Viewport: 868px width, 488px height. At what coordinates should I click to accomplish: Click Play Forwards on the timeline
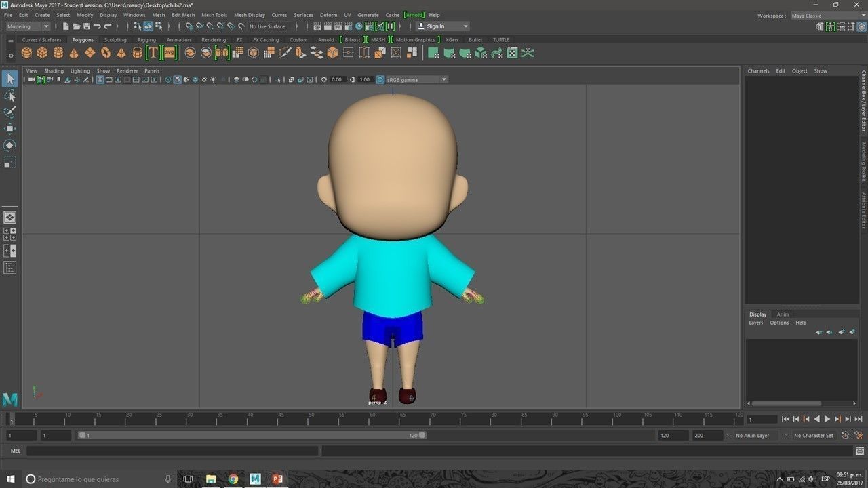tap(827, 420)
